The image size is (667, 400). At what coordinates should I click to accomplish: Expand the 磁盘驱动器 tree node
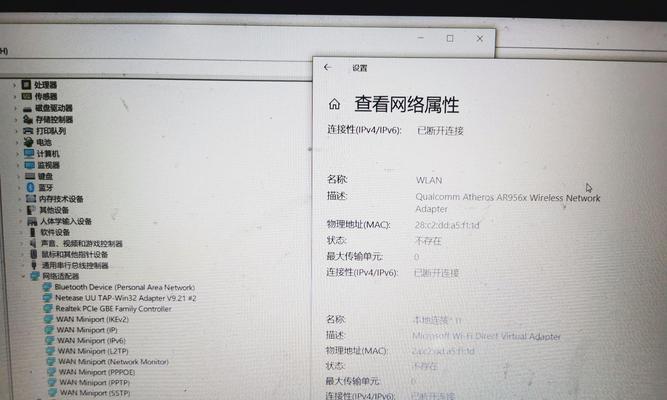click(15, 109)
